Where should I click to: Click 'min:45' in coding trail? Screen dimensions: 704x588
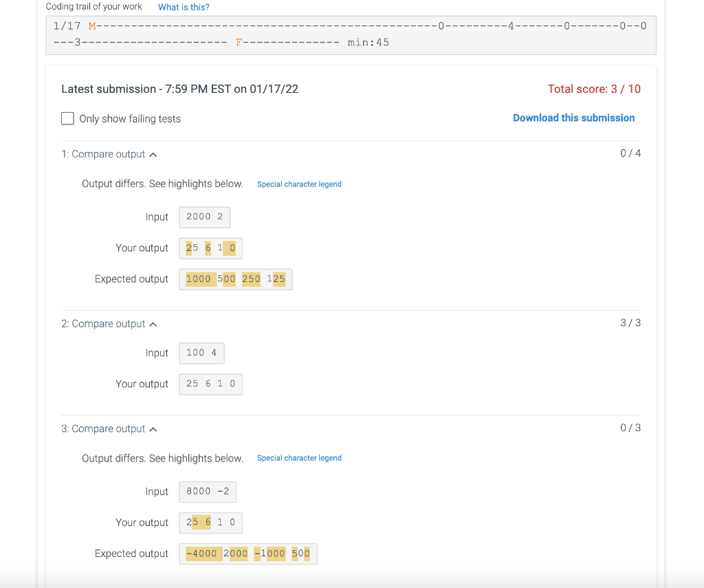(x=368, y=43)
